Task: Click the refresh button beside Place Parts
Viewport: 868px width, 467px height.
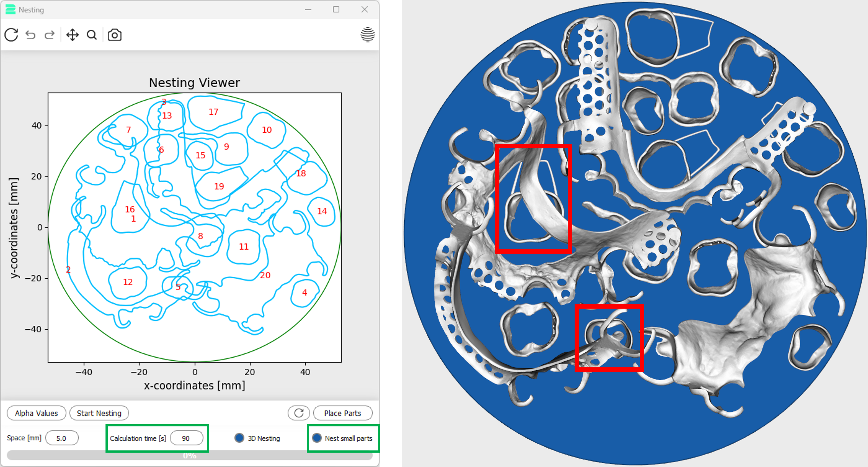Action: [x=299, y=413]
